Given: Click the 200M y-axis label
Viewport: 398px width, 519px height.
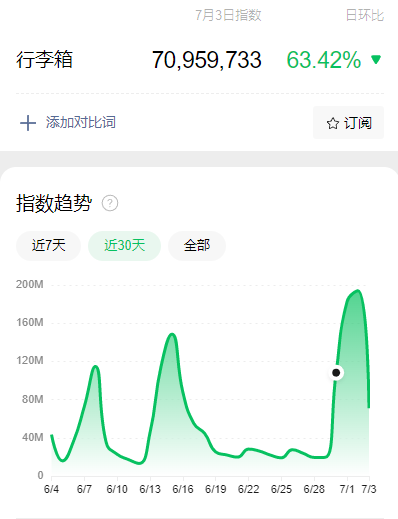Looking at the screenshot, I should click(30, 284).
